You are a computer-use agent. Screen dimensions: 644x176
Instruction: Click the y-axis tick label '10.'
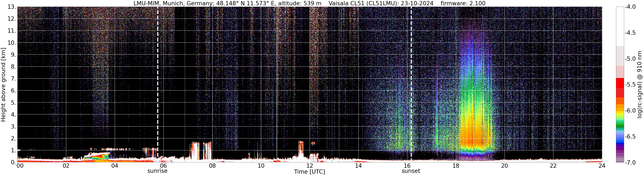pyautogui.click(x=12, y=43)
